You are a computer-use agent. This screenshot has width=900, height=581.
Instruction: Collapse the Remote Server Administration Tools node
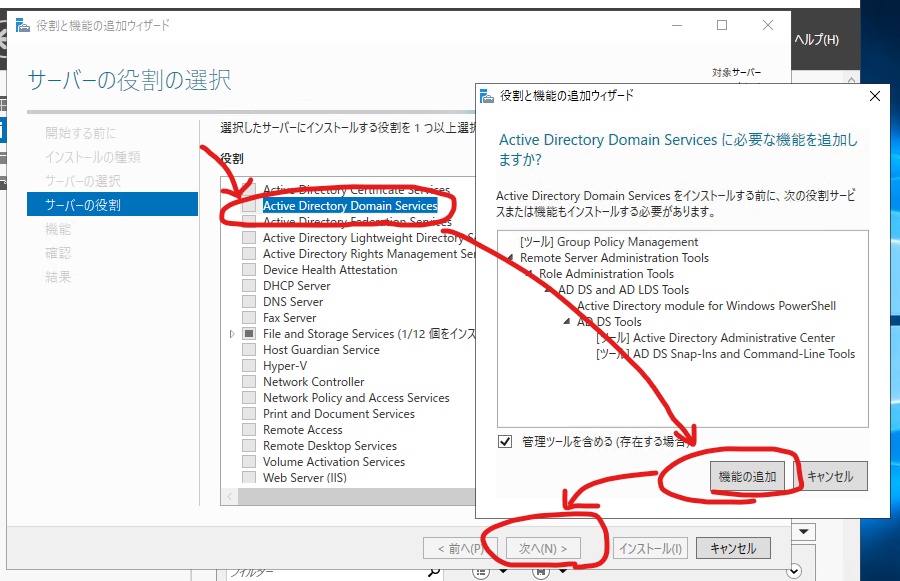point(510,258)
